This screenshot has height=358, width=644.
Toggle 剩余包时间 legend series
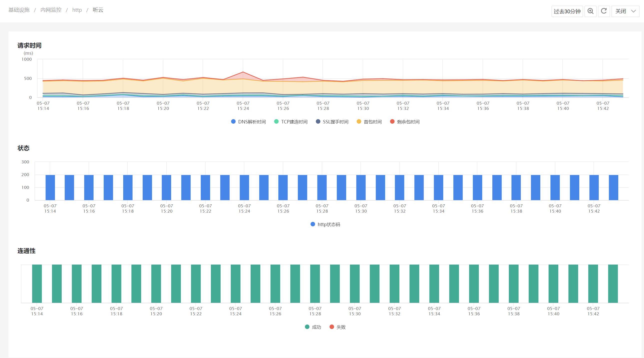pyautogui.click(x=405, y=122)
